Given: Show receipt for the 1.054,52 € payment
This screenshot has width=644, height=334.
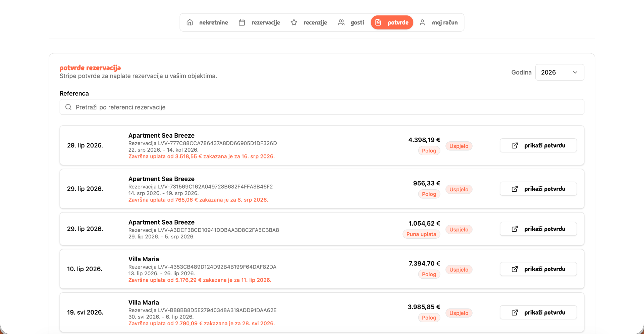Looking at the screenshot, I should (538, 229).
